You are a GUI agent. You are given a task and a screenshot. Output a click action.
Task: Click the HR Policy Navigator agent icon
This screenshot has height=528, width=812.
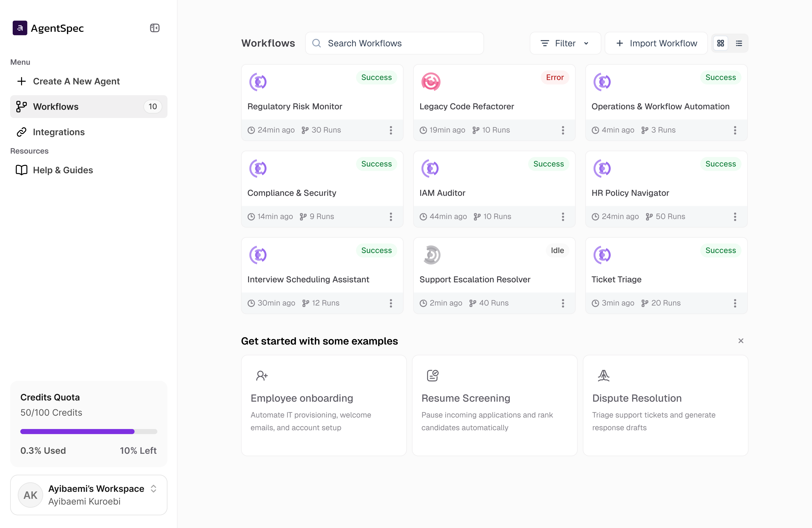(602, 168)
